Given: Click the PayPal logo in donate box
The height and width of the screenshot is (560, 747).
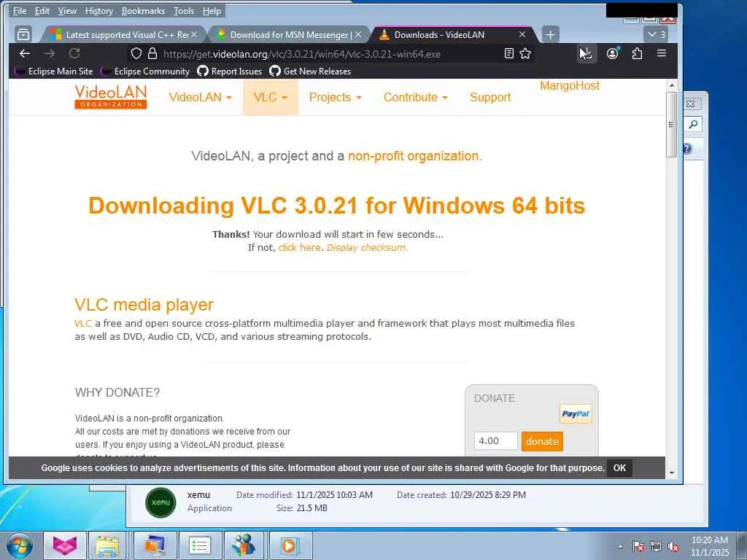Looking at the screenshot, I should 576,414.
